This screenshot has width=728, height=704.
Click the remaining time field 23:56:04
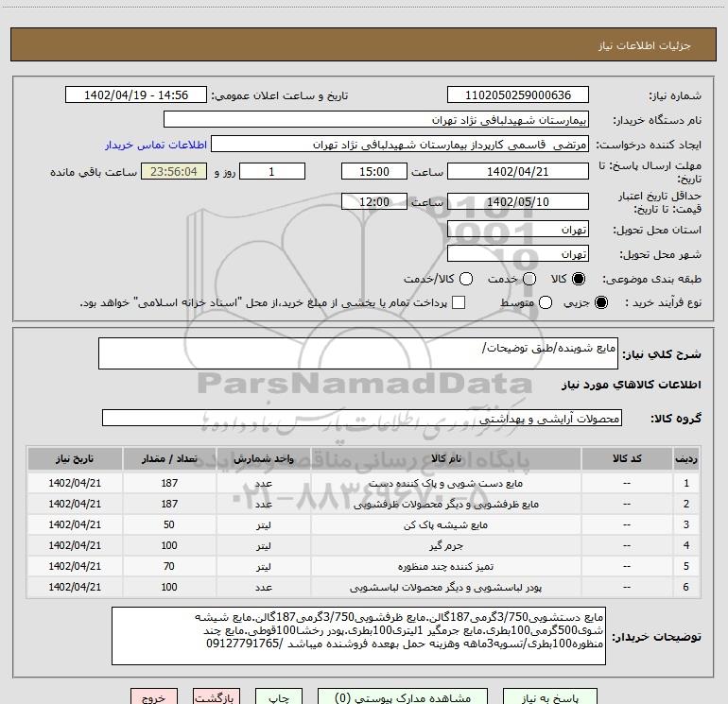tap(174, 171)
